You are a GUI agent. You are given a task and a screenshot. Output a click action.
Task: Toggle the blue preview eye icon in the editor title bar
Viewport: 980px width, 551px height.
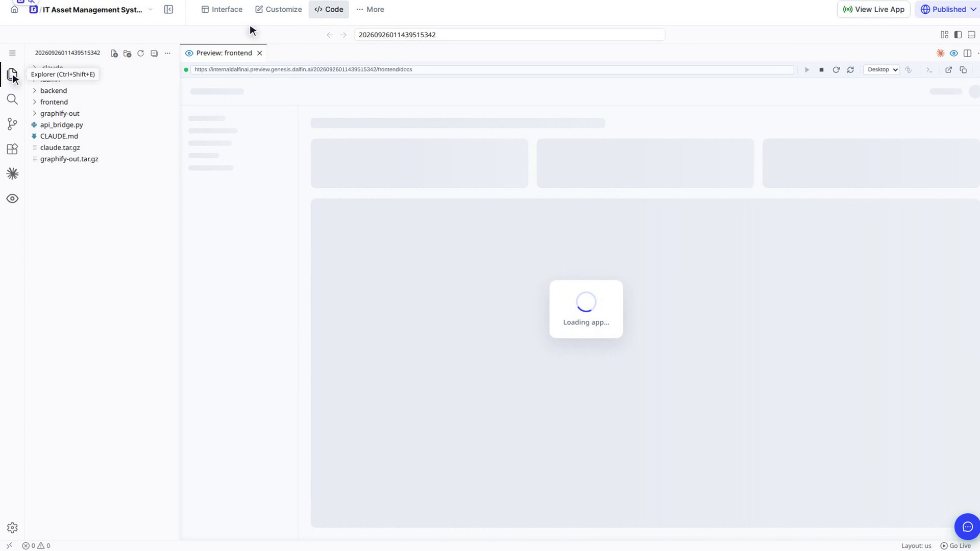pos(953,53)
